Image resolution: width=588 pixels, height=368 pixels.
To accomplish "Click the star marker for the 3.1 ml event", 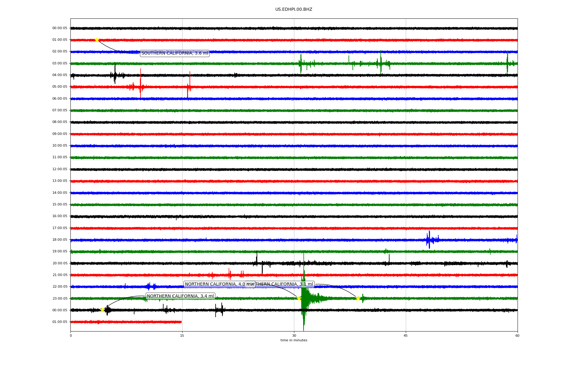I will pos(358,298).
